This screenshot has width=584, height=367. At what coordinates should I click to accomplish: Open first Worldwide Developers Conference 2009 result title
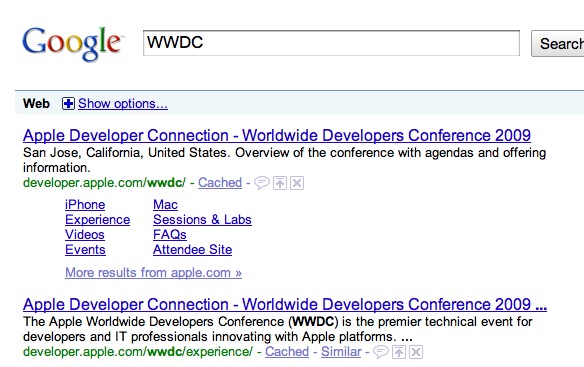(277, 136)
